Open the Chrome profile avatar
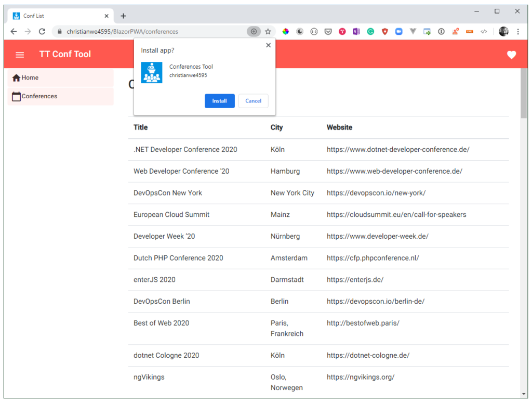Screen dimensions: 532x402 503,31
